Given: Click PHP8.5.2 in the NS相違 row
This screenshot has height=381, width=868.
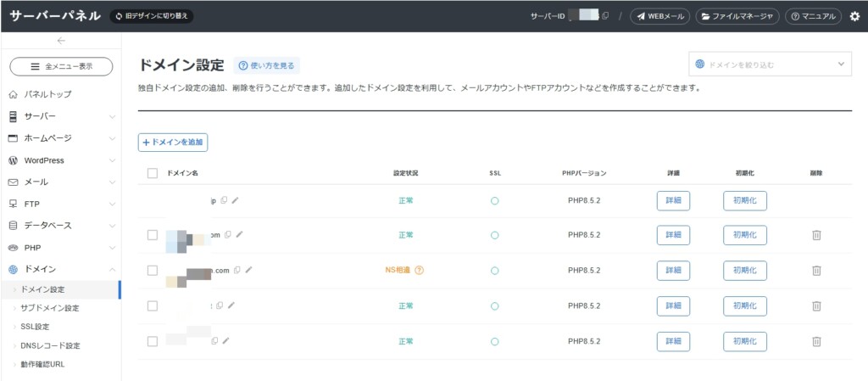Looking at the screenshot, I should pyautogui.click(x=584, y=270).
